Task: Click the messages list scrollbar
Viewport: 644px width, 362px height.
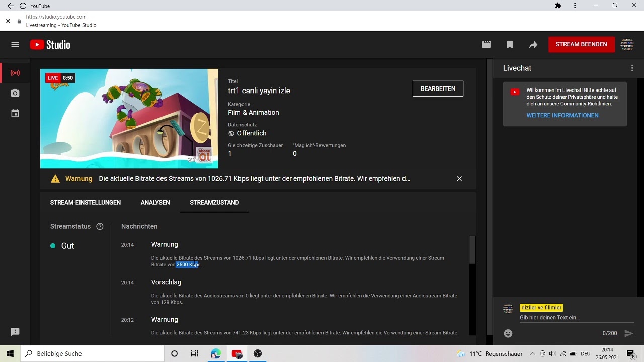Action: pos(472,250)
